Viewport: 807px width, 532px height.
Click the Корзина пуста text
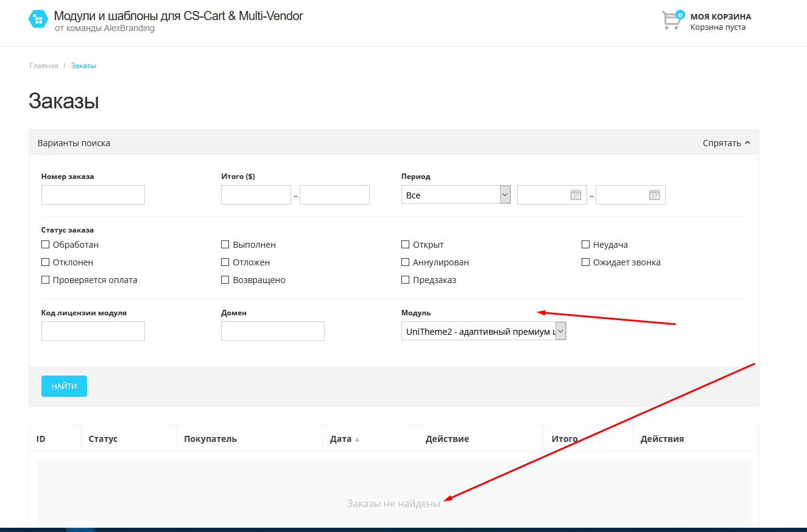(x=718, y=27)
